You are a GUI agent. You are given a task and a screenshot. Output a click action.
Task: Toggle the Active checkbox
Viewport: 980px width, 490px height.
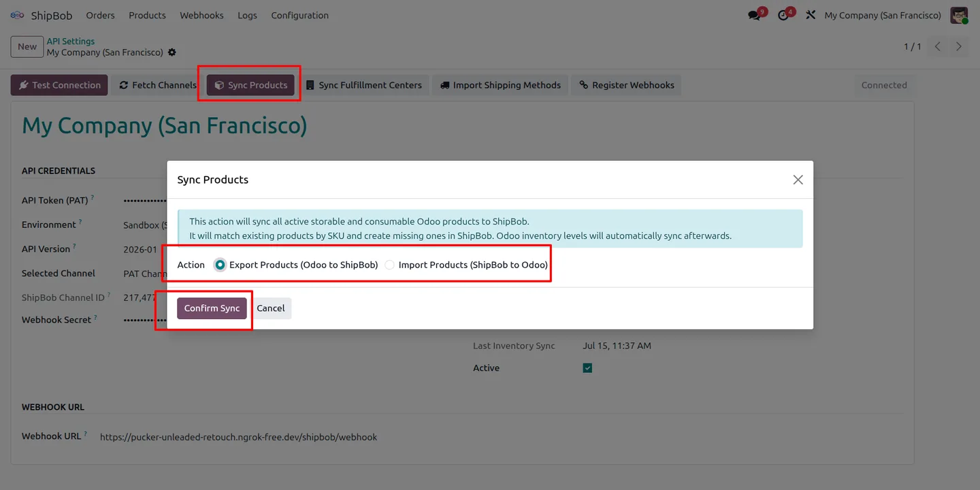(x=587, y=368)
